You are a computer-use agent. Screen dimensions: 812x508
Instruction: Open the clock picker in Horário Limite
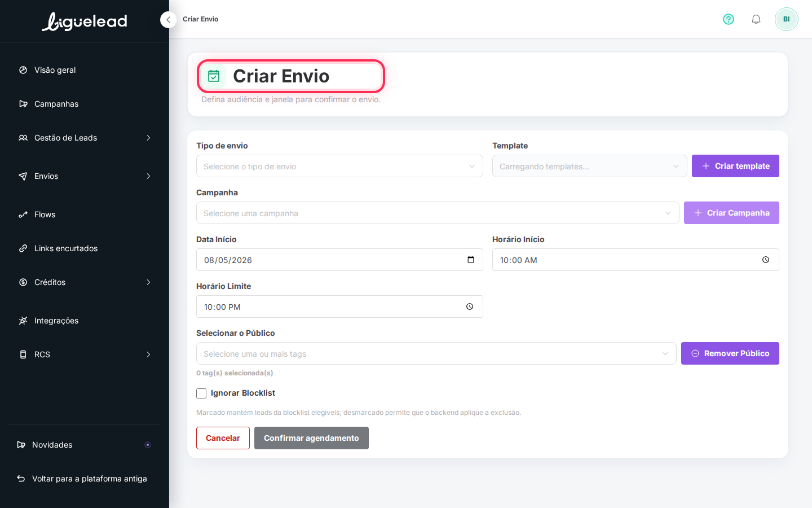(x=470, y=306)
